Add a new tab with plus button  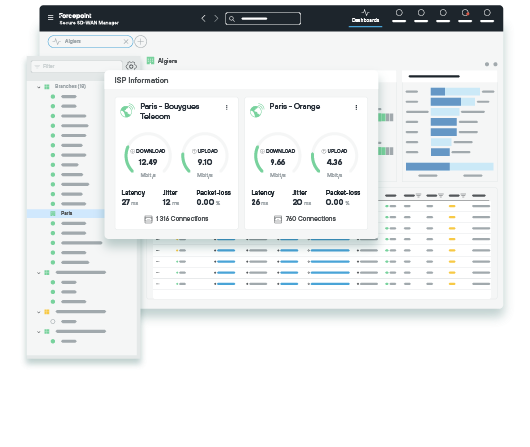[x=141, y=42]
